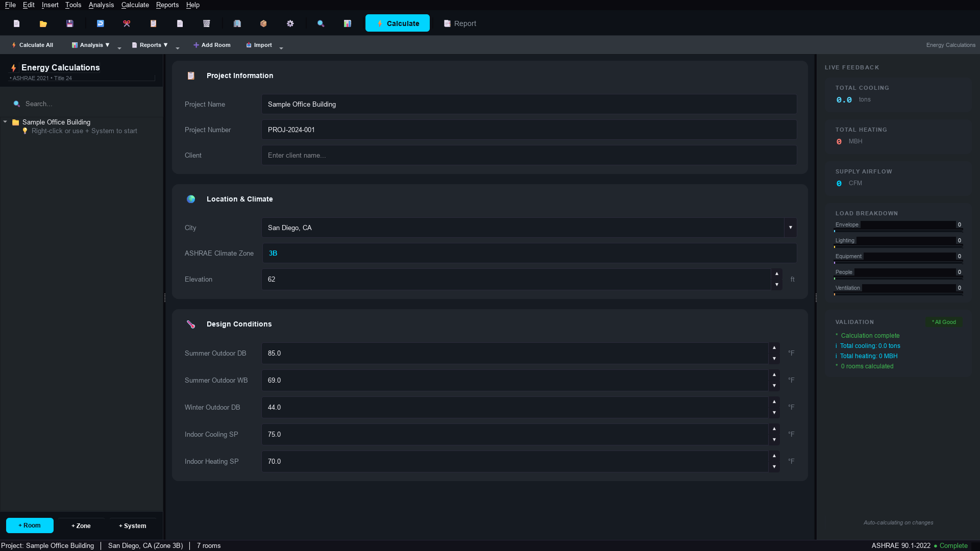Click the Delete trash bin toolbar icon
This screenshot has height=551, width=980.
(206, 23)
